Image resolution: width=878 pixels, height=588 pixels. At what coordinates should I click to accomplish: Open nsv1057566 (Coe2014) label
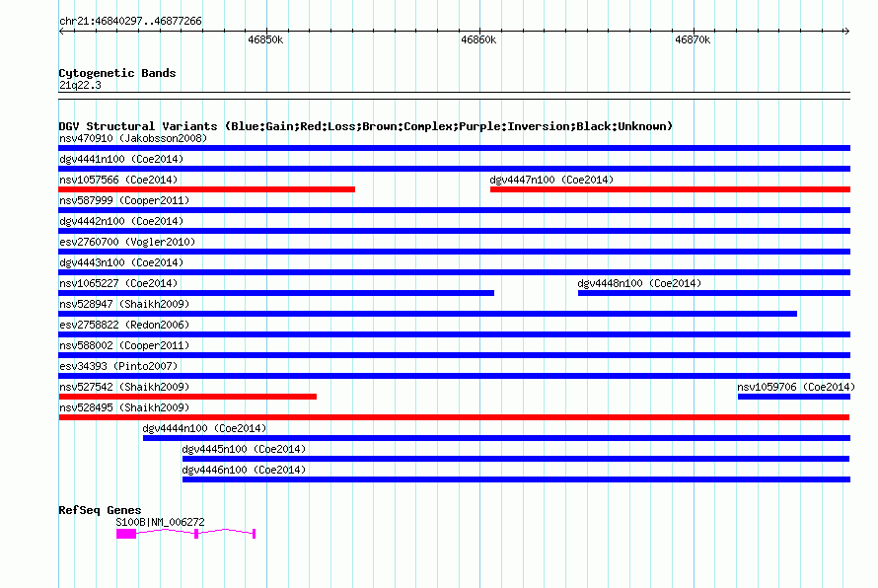tap(118, 180)
